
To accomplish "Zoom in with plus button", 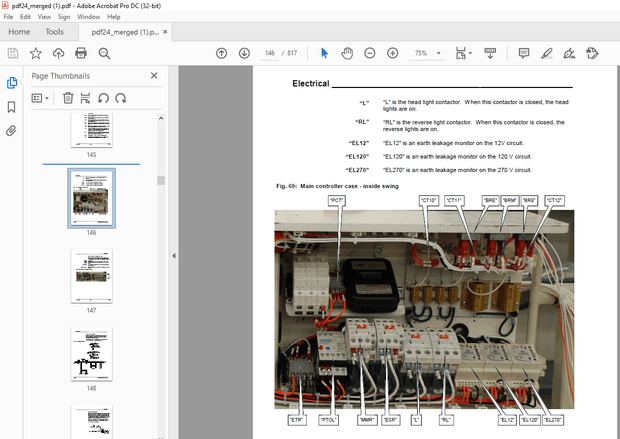I will [x=392, y=53].
